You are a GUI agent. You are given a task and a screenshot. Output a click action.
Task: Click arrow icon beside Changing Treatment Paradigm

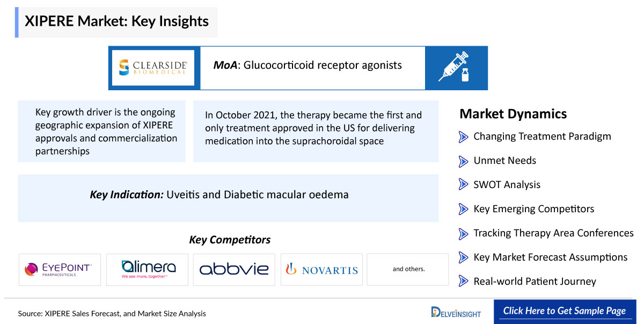pos(463,137)
